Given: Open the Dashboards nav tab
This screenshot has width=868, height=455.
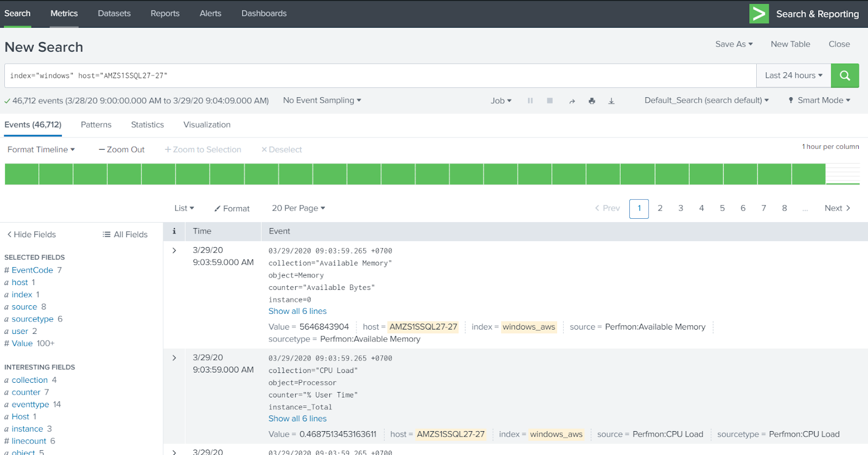Looking at the screenshot, I should (x=264, y=14).
